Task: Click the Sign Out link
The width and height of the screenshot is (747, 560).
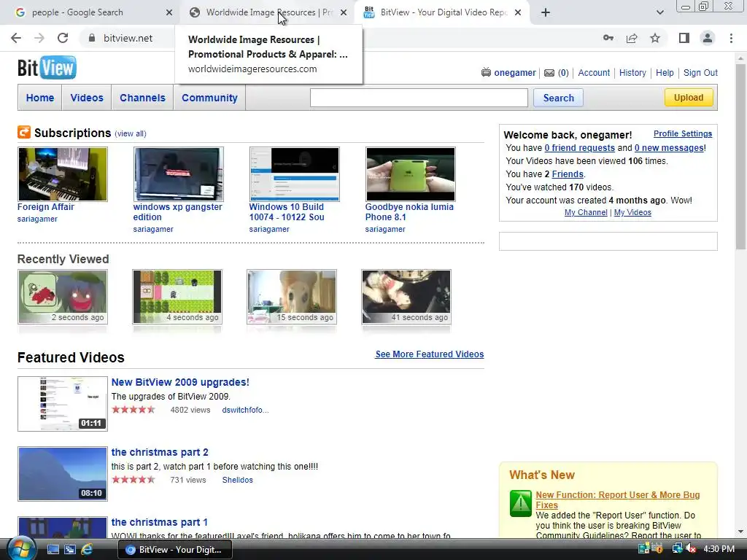Action: pos(700,73)
